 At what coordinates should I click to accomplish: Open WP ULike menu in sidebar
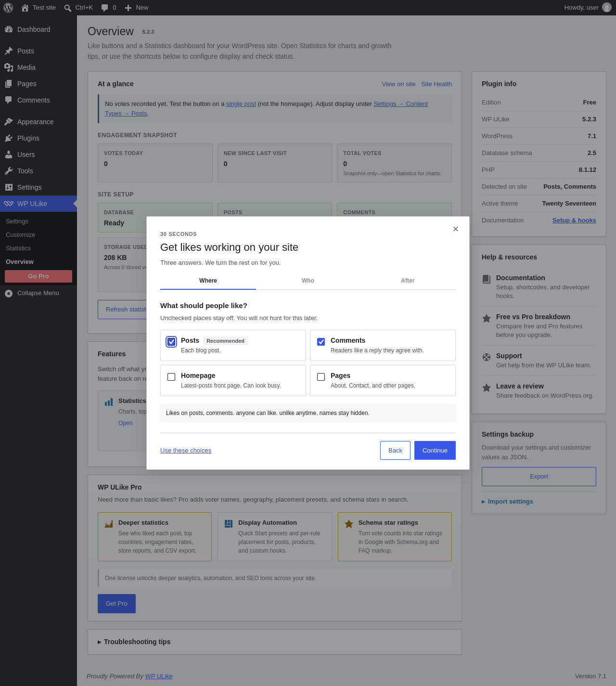[38, 204]
